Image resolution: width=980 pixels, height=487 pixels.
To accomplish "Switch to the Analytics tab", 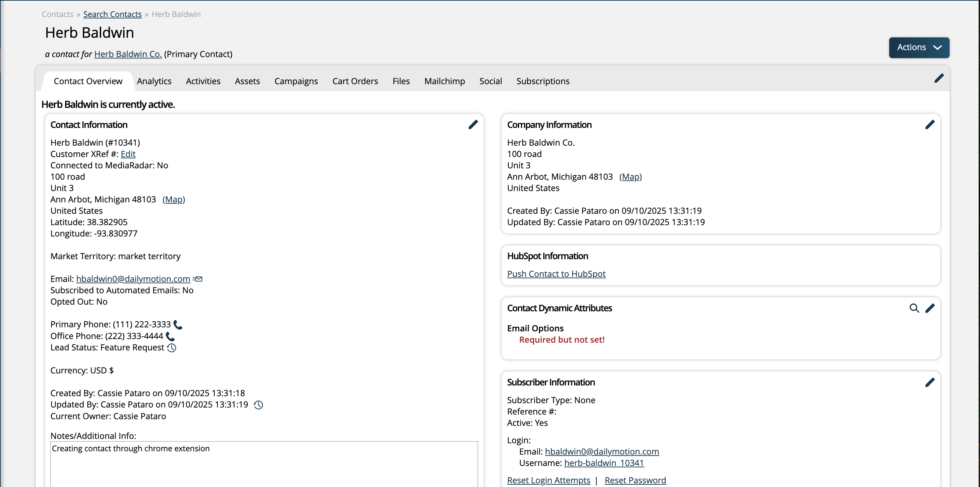I will pos(154,81).
